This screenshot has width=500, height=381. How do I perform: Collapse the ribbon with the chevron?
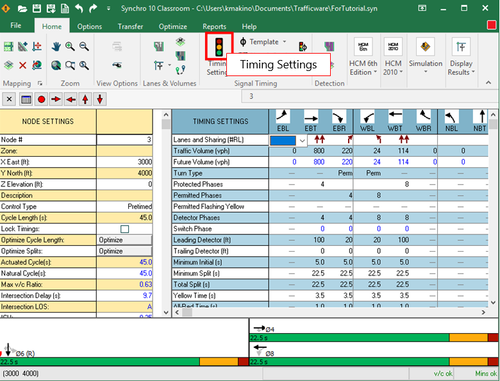point(488,83)
